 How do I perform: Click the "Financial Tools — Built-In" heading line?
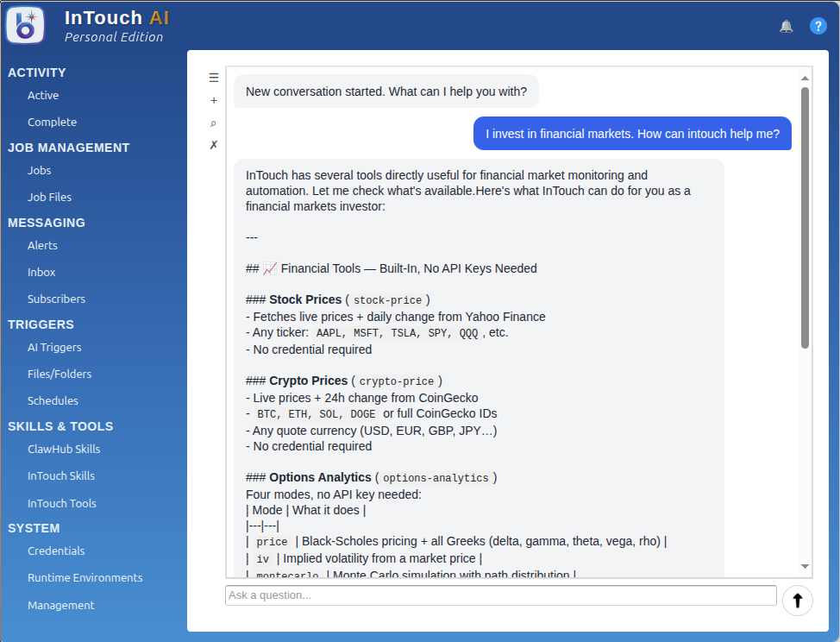[391, 268]
